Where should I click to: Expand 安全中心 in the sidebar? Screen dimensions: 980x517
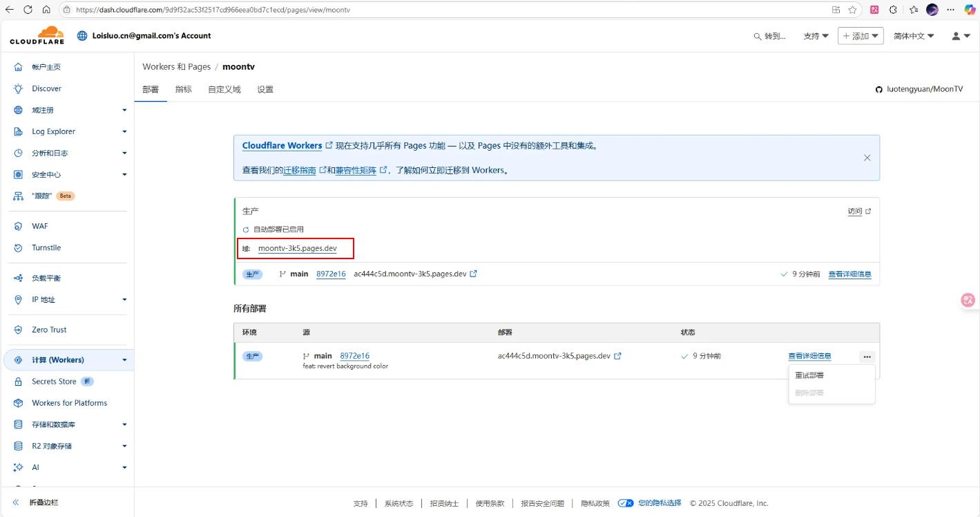coord(124,174)
